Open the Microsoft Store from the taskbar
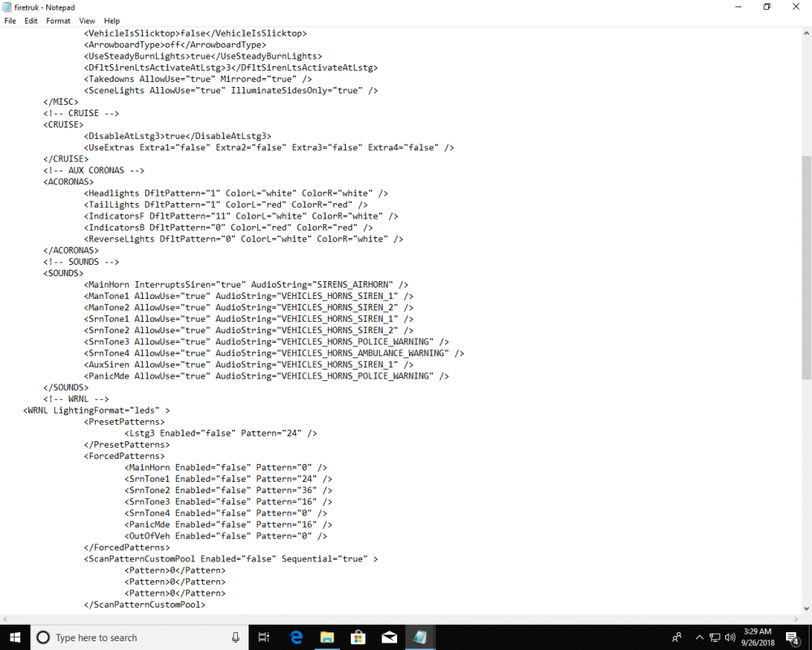The height and width of the screenshot is (650, 812). point(358,637)
